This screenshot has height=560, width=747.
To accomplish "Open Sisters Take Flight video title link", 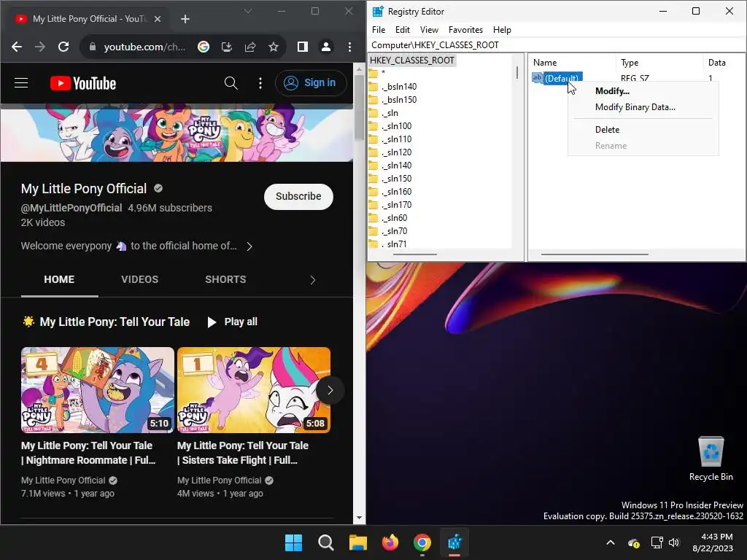I will click(x=242, y=453).
